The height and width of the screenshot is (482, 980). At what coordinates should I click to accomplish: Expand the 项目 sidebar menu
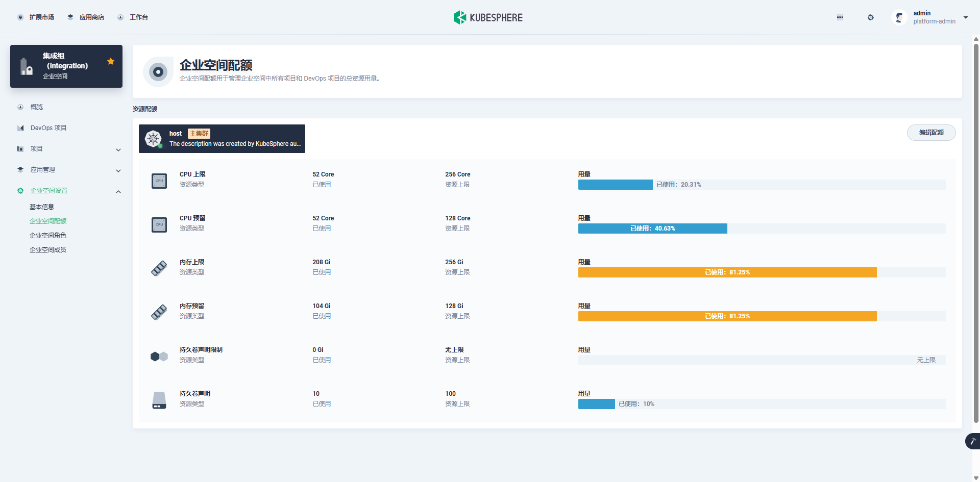click(x=118, y=149)
